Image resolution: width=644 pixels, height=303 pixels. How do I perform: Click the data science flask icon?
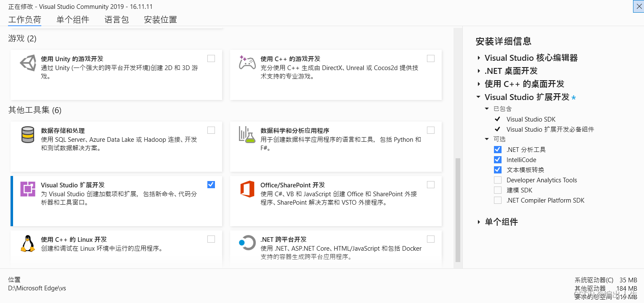point(247,134)
